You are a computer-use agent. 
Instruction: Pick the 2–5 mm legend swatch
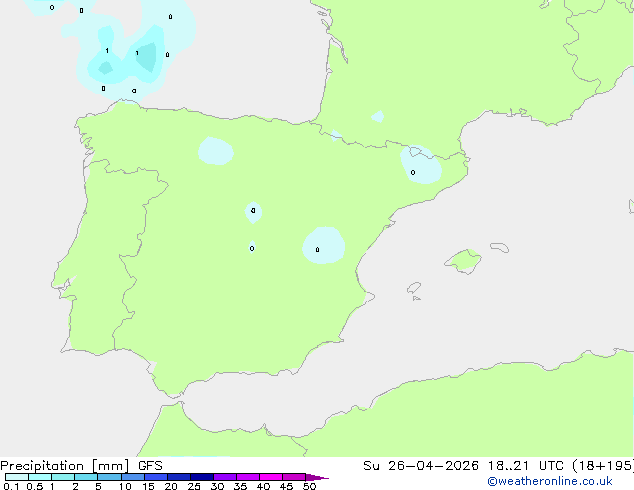[86, 477]
